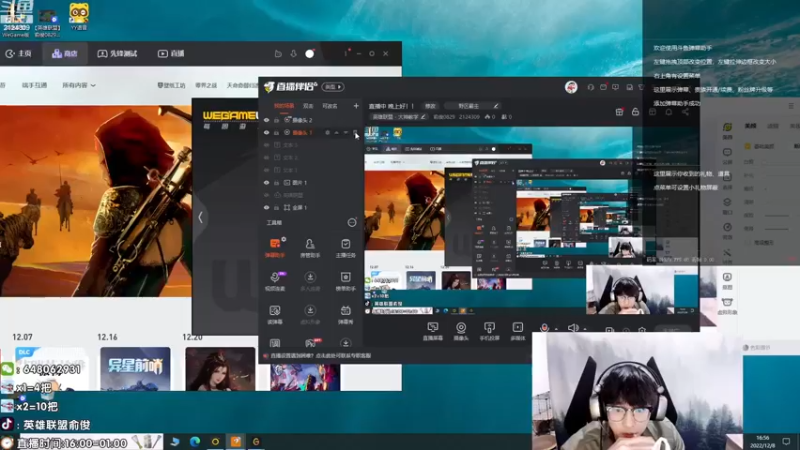Open the 弹幕助手 tool in toolbox
This screenshot has width=800, height=450.
pos(274,247)
